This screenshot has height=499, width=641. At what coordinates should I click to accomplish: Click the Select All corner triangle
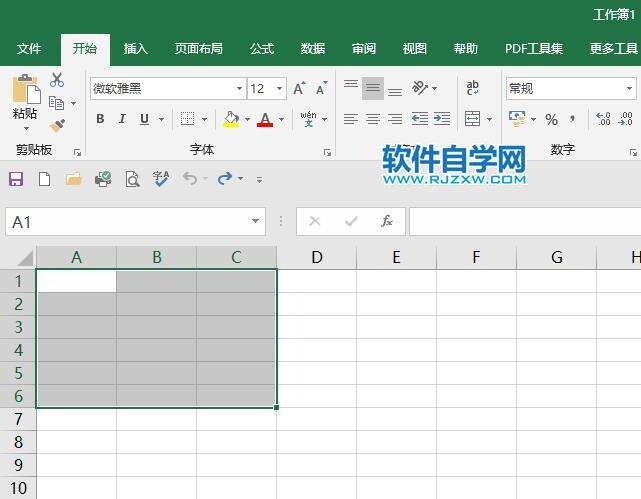(25, 258)
